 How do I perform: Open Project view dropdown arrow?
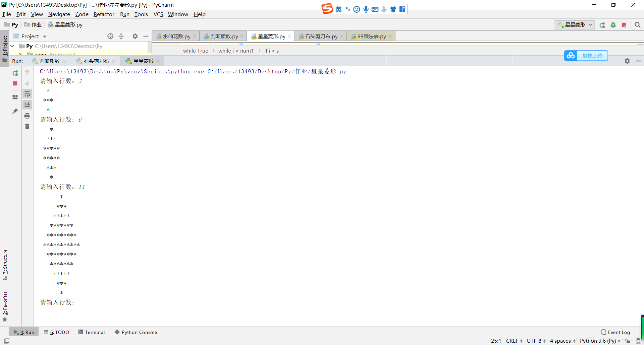(x=45, y=37)
